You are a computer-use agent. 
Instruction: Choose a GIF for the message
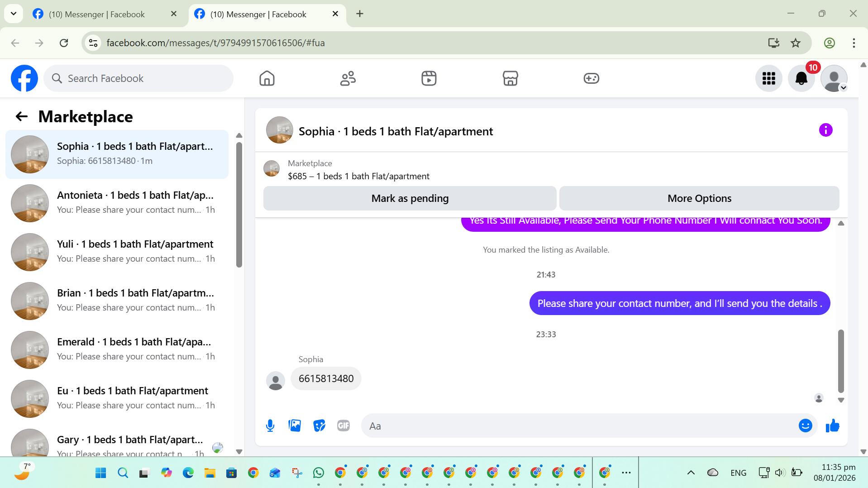pos(343,426)
